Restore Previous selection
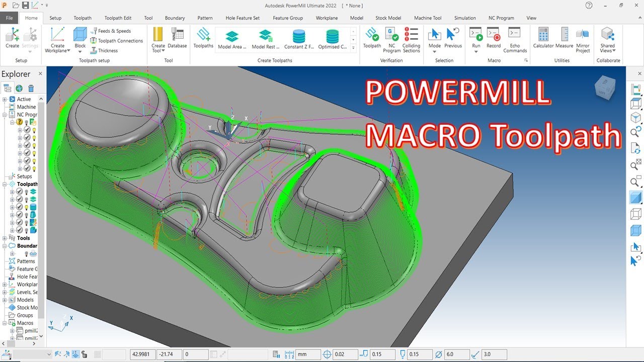The width and height of the screenshot is (644, 362). [453, 38]
